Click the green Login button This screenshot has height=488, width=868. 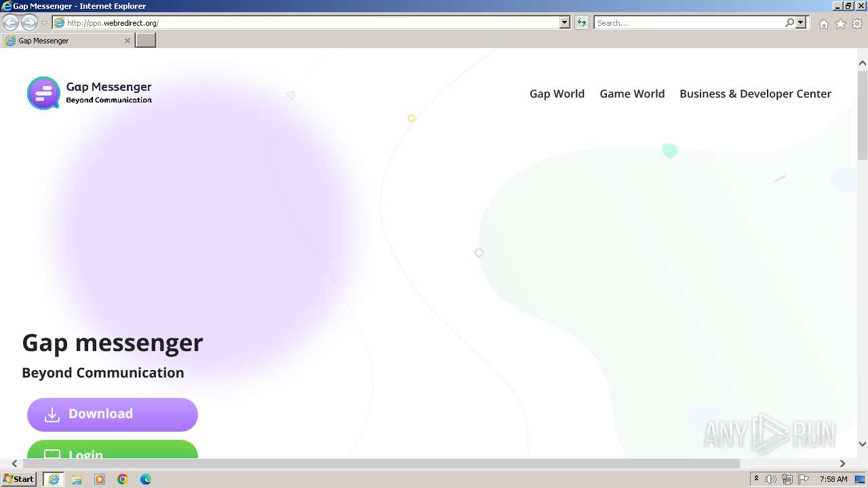tap(113, 449)
